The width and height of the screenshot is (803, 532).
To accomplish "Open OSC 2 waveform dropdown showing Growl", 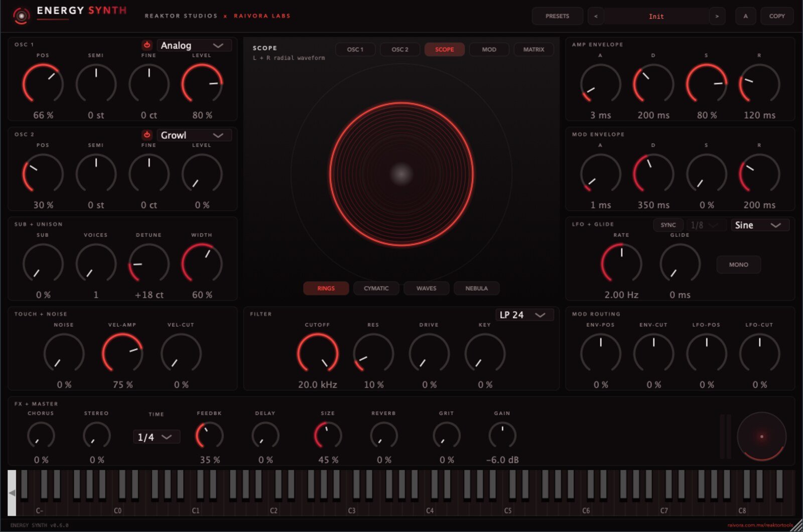I will [194, 135].
